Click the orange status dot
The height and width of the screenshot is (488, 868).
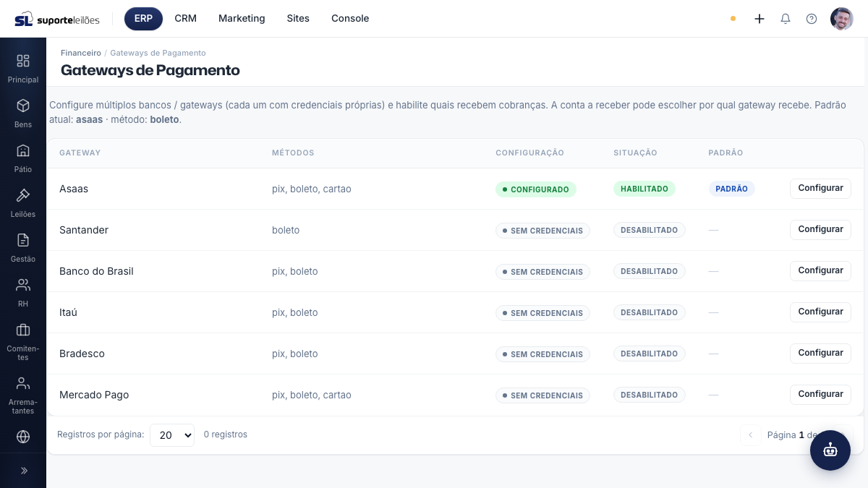733,19
